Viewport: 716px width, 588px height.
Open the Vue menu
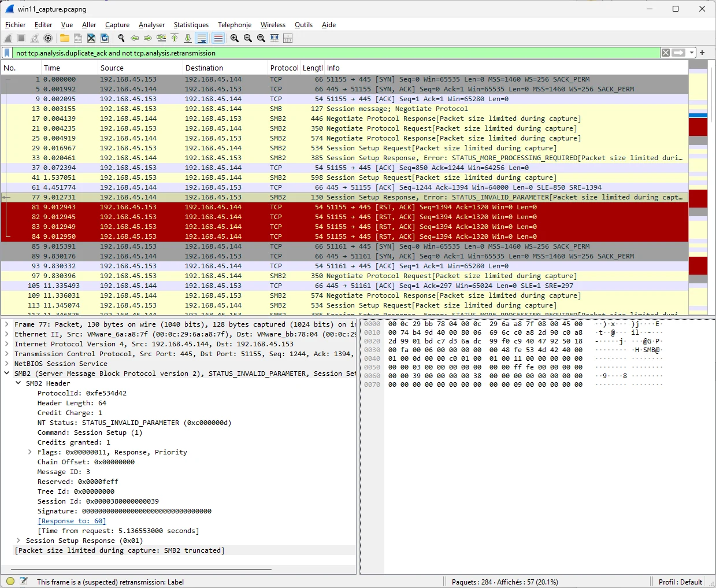[67, 25]
